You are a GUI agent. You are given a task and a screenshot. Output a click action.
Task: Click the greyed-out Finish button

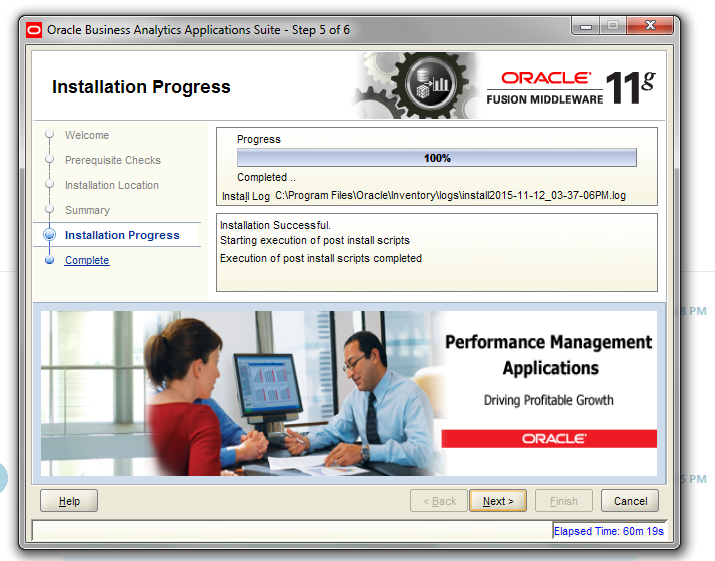pos(564,501)
